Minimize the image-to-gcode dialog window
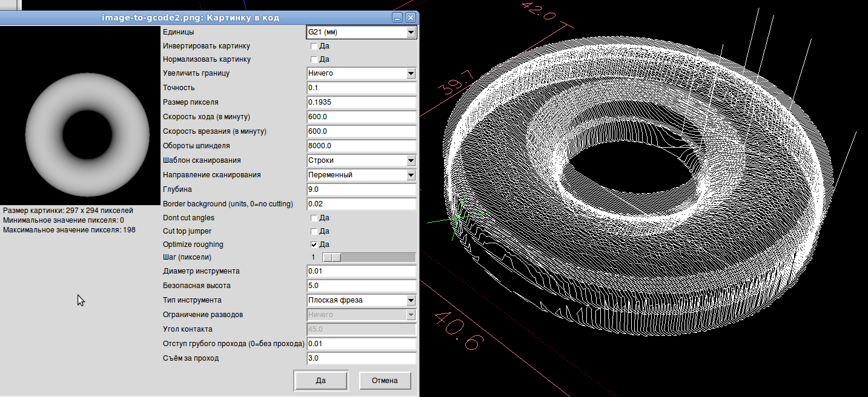 pyautogui.click(x=398, y=18)
